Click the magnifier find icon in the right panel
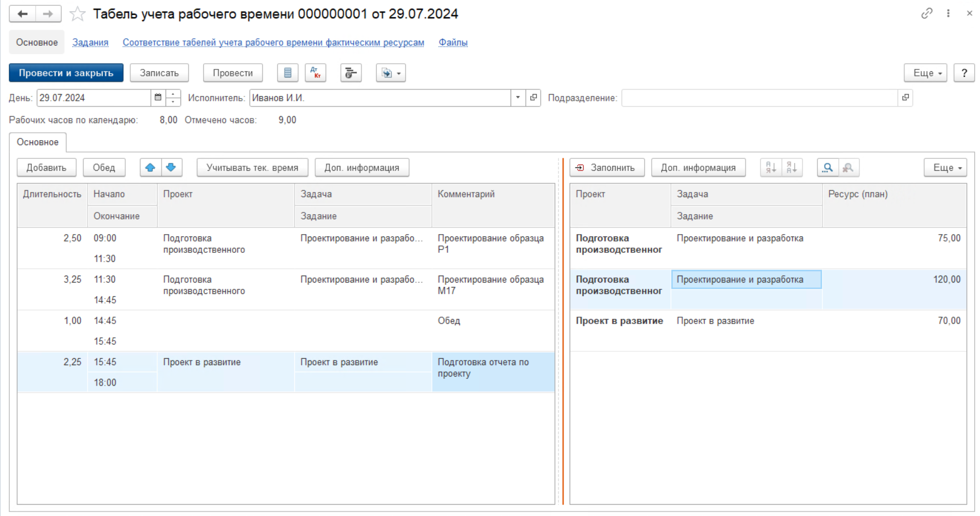This screenshot has height=516, width=980. click(827, 167)
